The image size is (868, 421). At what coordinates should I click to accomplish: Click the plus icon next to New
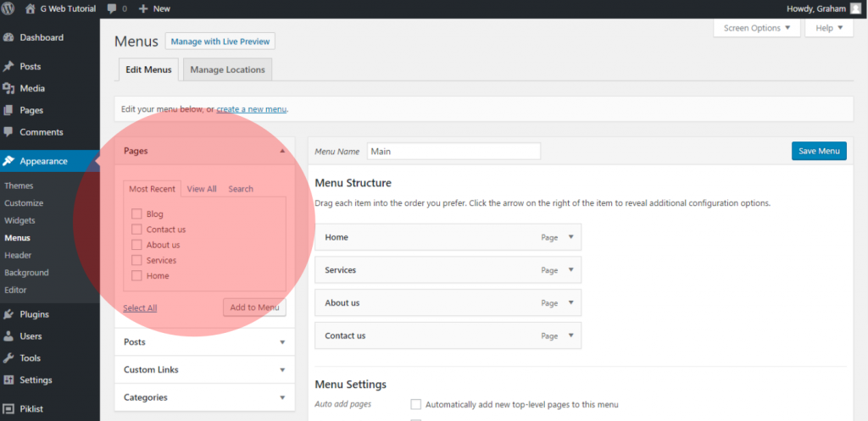click(x=142, y=8)
